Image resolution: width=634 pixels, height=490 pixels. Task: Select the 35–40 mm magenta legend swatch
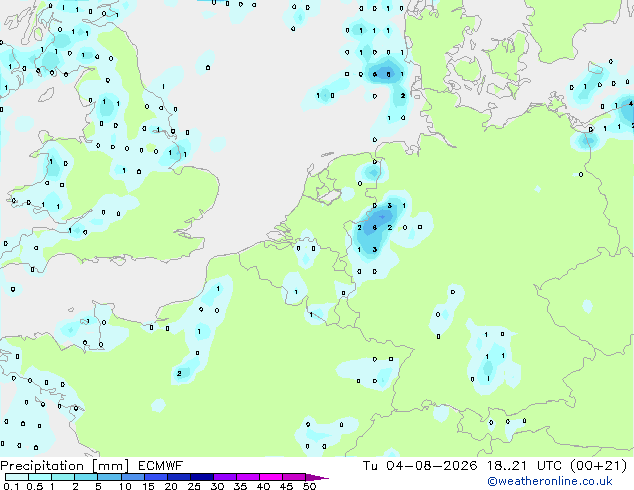[248, 477]
